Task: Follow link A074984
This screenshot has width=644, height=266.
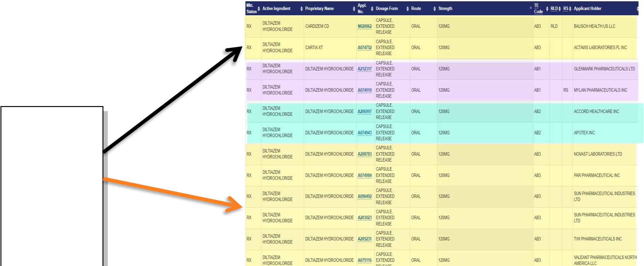Action: pyautogui.click(x=365, y=175)
